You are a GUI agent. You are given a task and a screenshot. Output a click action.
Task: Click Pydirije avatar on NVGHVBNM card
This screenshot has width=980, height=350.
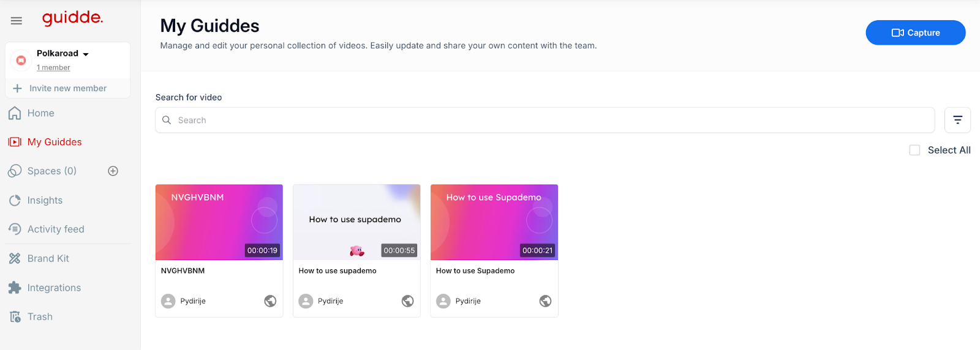coord(168,301)
